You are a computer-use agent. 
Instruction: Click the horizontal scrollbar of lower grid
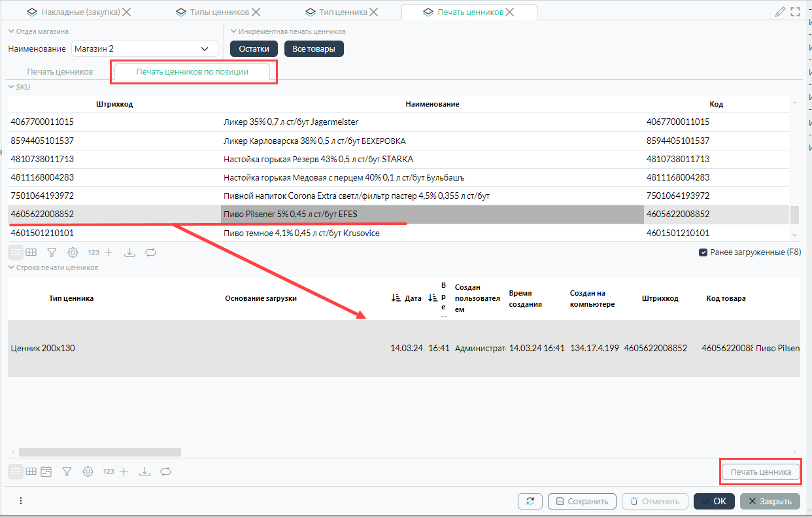point(99,452)
